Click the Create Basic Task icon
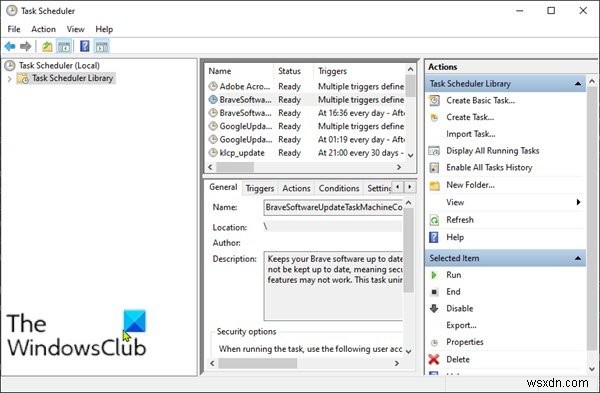 click(x=434, y=100)
